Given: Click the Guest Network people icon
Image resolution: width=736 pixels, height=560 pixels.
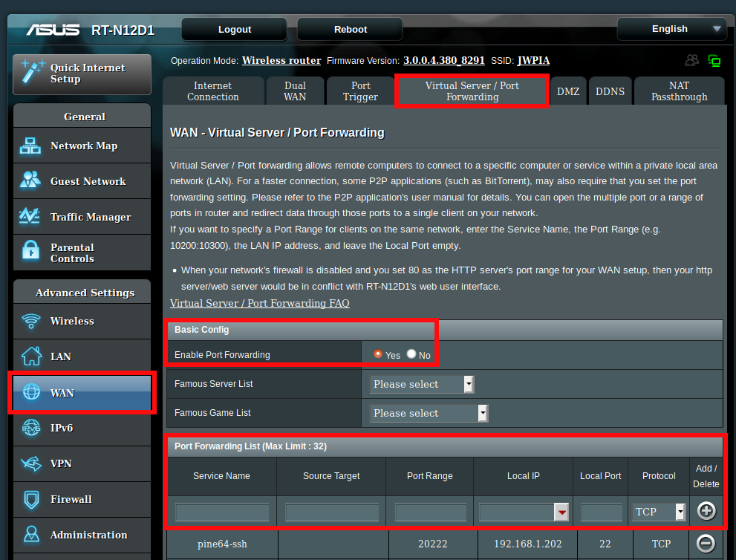Looking at the screenshot, I should tap(30, 180).
